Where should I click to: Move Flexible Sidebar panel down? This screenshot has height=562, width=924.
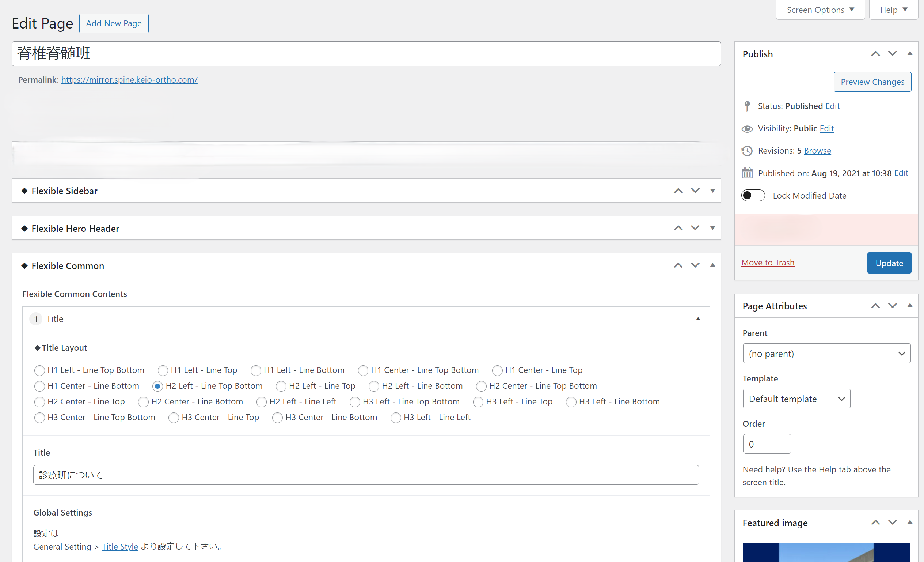pos(695,191)
